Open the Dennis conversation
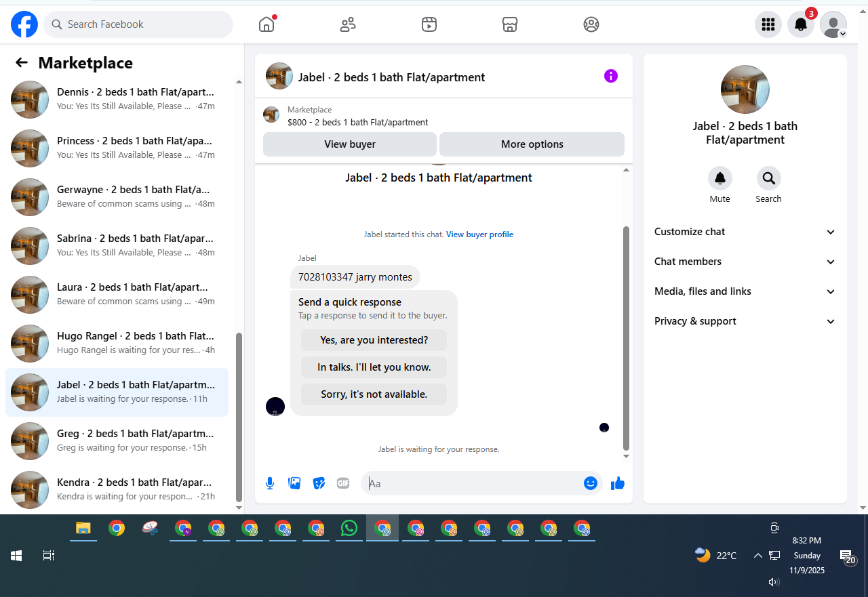Viewport: 868px width, 597px height. (117, 100)
